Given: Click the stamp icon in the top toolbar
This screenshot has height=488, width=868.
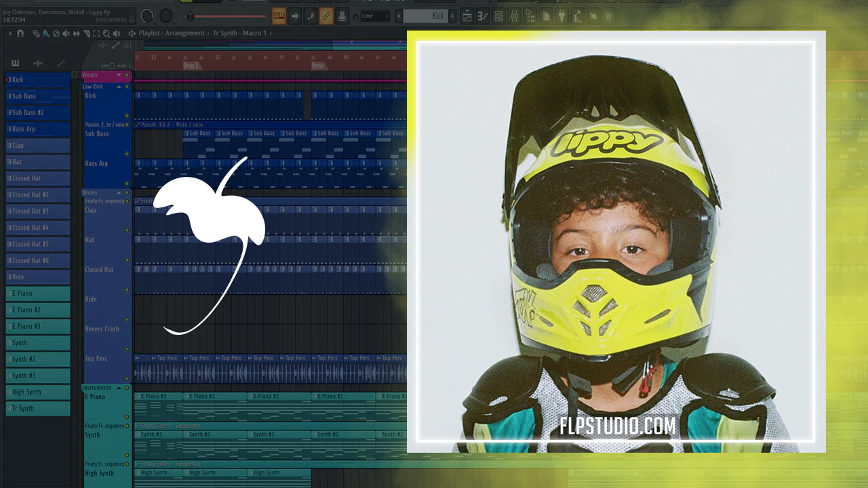Looking at the screenshot, I should click(x=342, y=16).
